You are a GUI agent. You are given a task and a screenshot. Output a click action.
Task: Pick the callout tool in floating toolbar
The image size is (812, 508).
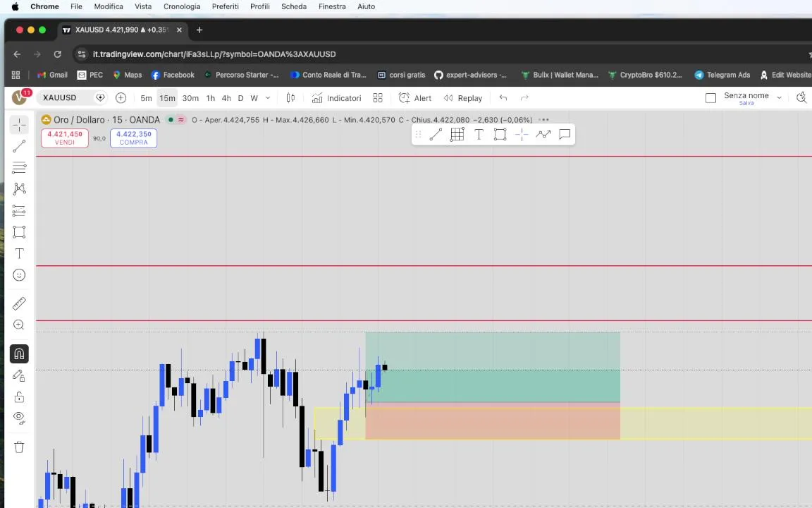pos(565,135)
